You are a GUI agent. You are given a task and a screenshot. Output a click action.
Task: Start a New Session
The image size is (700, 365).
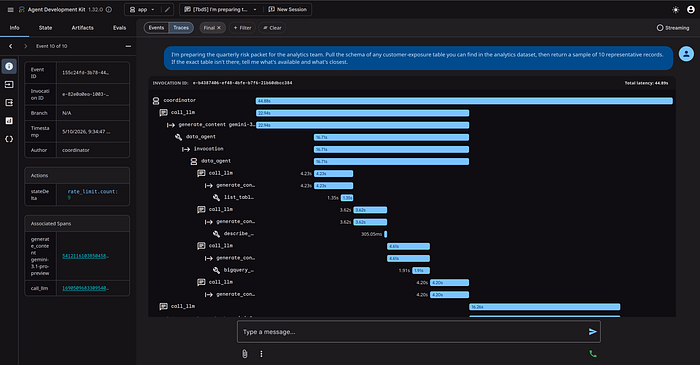coord(288,9)
